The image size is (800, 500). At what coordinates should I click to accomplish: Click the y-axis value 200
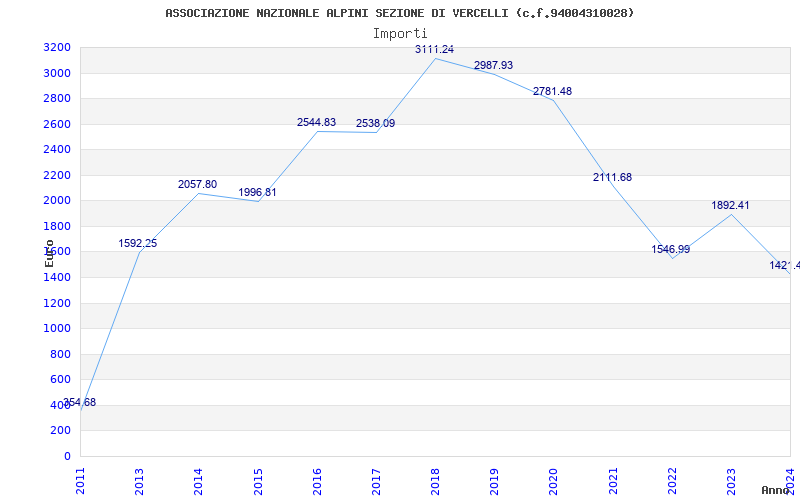click(x=61, y=431)
